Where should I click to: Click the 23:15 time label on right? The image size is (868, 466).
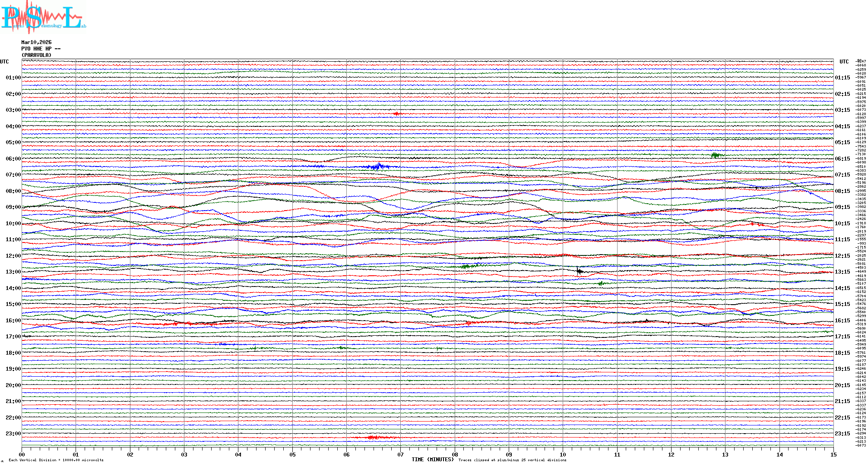pyautogui.click(x=842, y=434)
